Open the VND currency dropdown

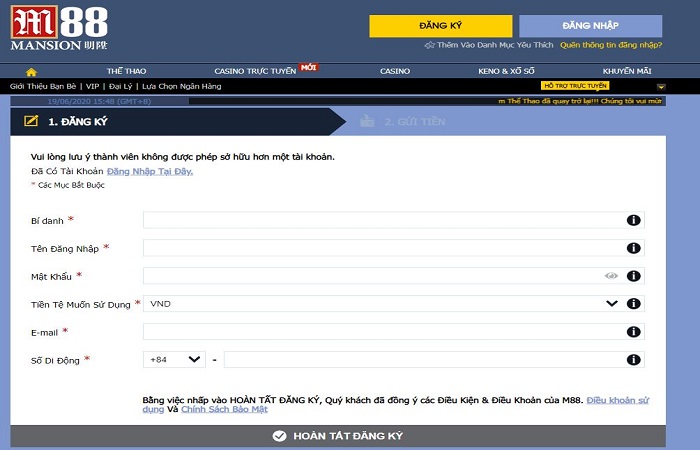(380, 304)
